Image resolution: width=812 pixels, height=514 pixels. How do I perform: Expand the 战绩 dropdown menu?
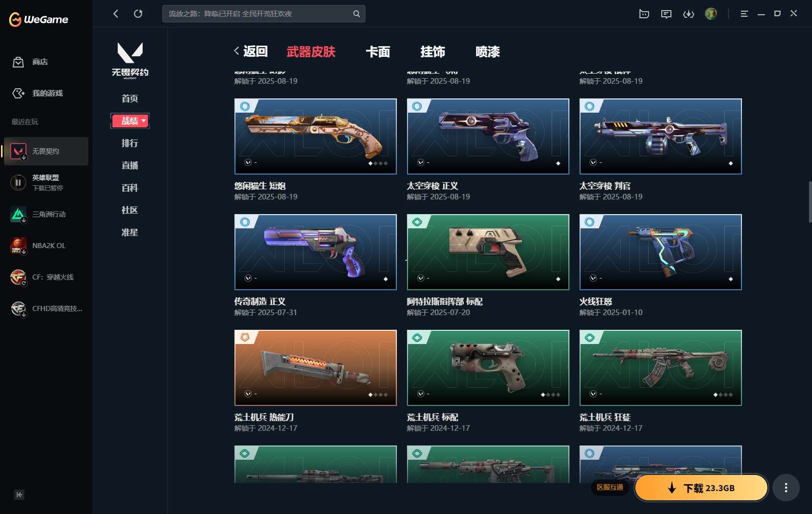130,121
